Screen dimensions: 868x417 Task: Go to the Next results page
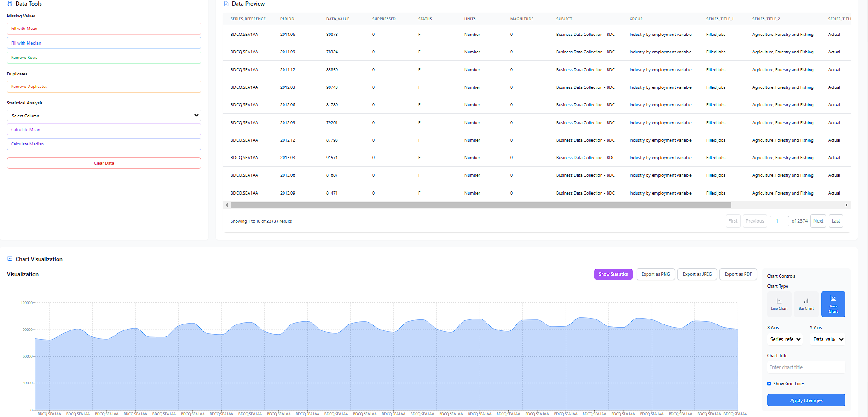click(x=818, y=221)
